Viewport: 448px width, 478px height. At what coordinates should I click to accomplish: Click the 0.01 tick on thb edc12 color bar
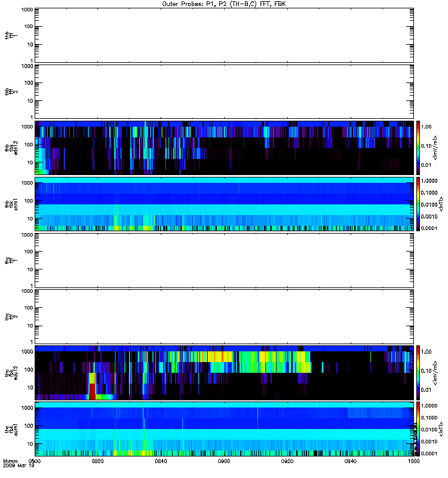click(x=426, y=165)
